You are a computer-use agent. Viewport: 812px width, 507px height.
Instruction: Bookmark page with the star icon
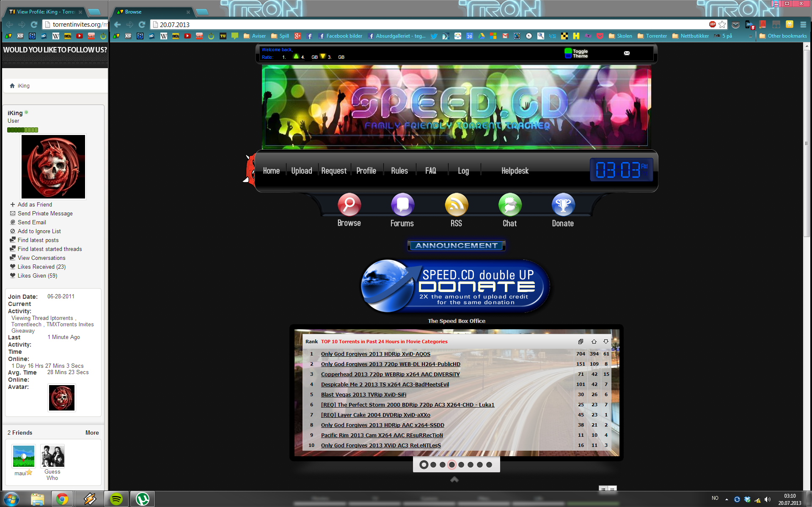(722, 25)
